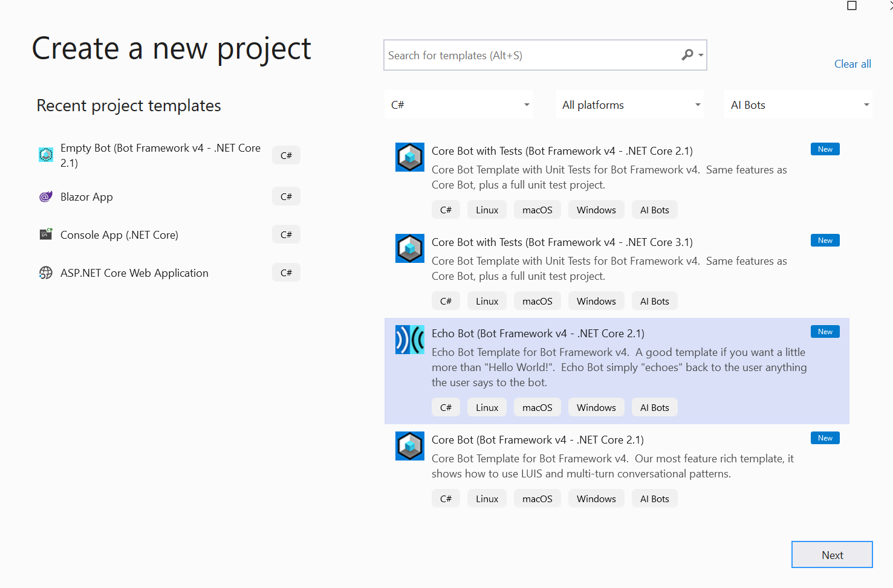Maximize the Create a new project window
893x588 pixels.
pyautogui.click(x=852, y=6)
